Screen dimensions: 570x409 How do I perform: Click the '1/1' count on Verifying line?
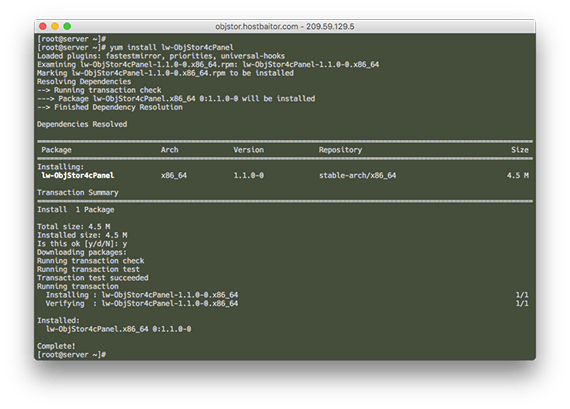coord(522,304)
